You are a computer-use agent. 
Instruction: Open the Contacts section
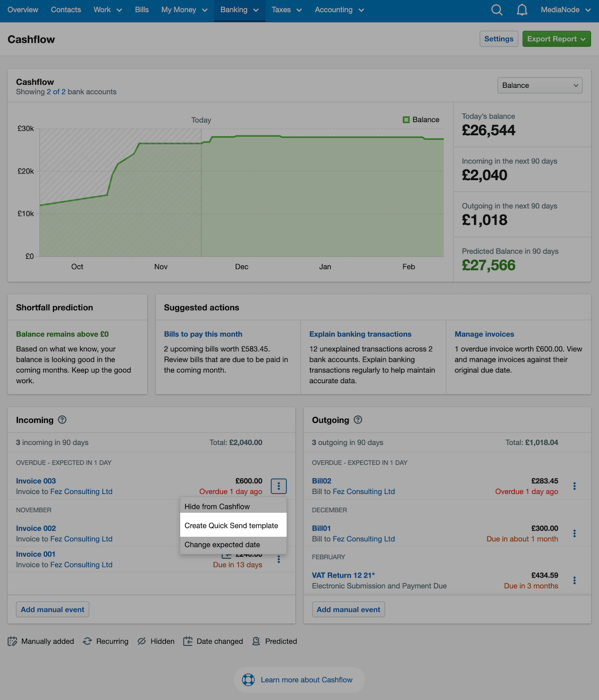point(66,10)
